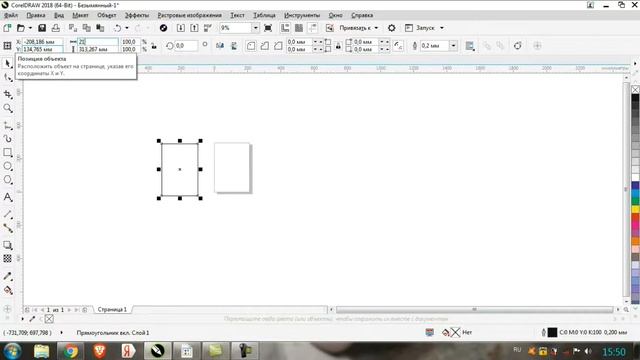Viewport: 640px width, 360px height.
Task: Open the outline width 0,2 мм dropdown
Action: click(x=453, y=46)
